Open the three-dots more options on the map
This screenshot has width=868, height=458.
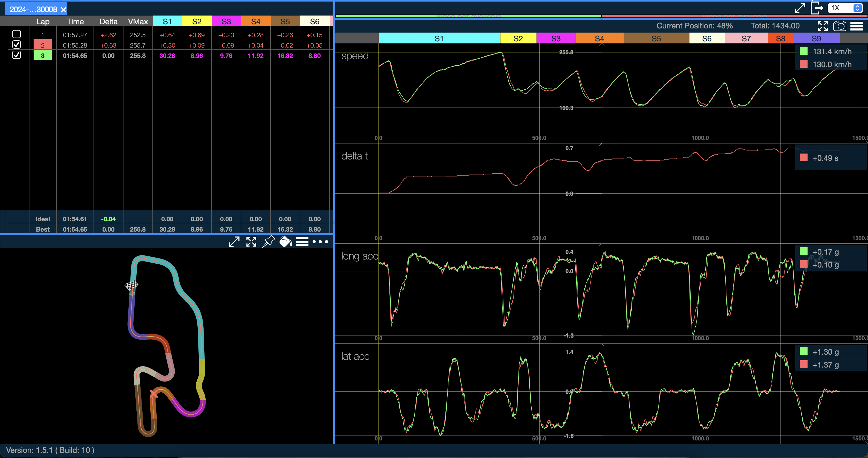[320, 242]
